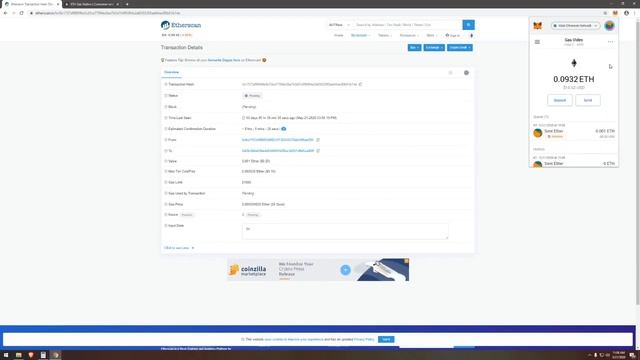Click the help icon beside Transaction Hash label
640x360 pixels.
pos(166,84)
